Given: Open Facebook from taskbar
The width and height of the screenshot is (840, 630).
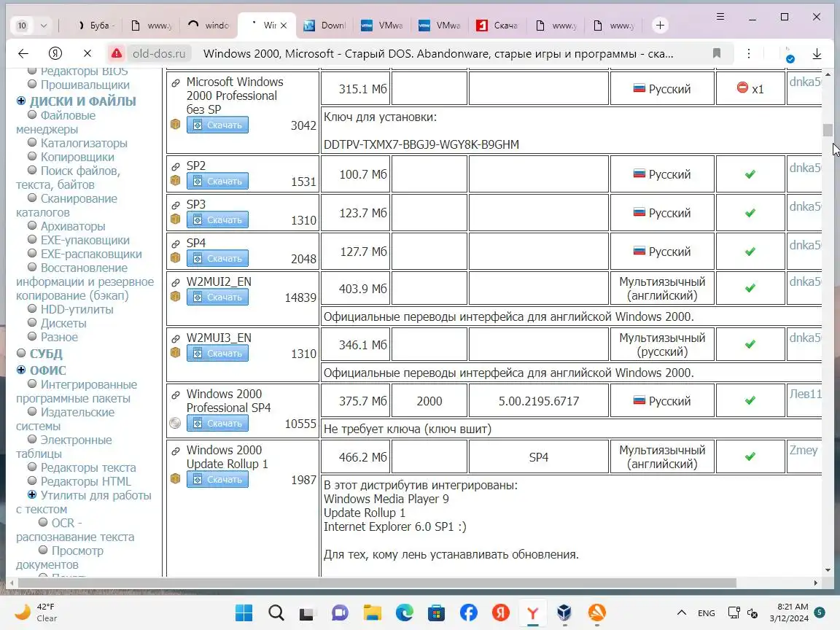Looking at the screenshot, I should pyautogui.click(x=469, y=612).
